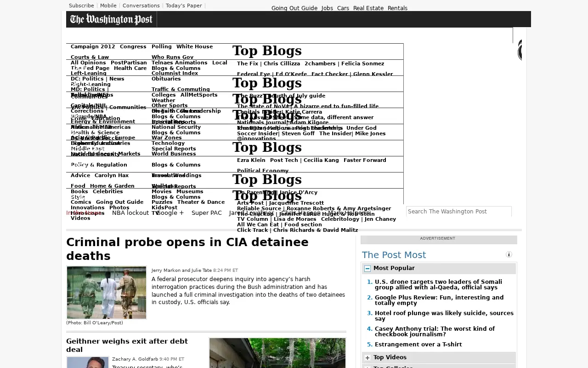
Task: Open the Rentals link
Action: 397,8
